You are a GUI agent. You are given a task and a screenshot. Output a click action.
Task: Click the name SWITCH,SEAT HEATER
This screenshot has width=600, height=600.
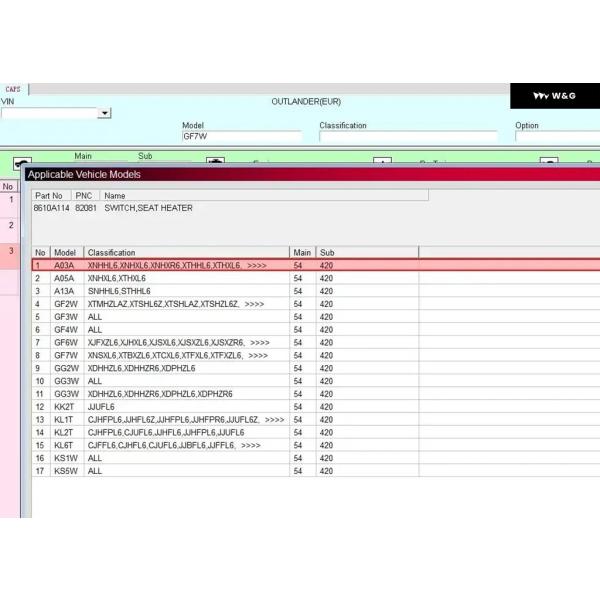pyautogui.click(x=148, y=208)
